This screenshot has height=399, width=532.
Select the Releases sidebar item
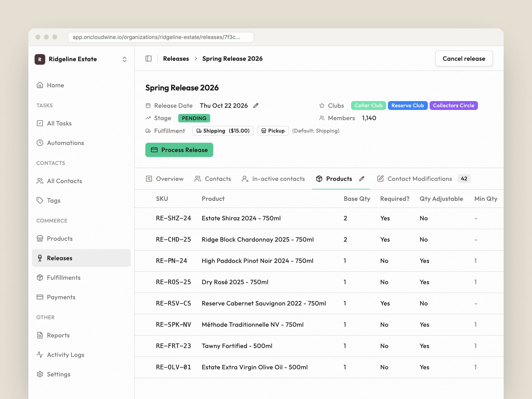pos(81,258)
